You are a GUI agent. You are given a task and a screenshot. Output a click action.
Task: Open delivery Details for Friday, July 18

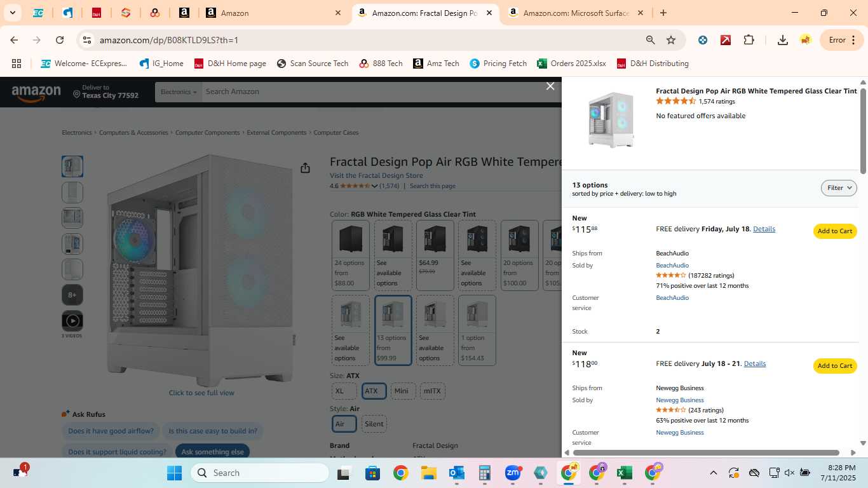click(x=764, y=229)
